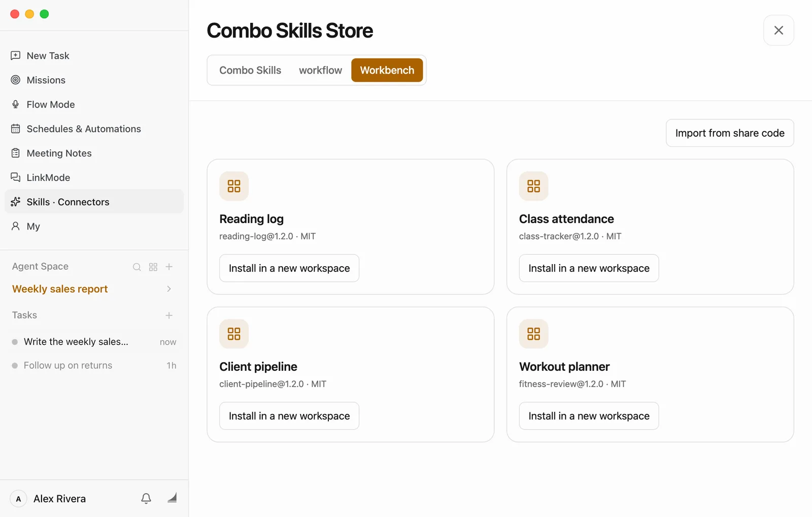Close the Combo Skills Store panel

(779, 30)
